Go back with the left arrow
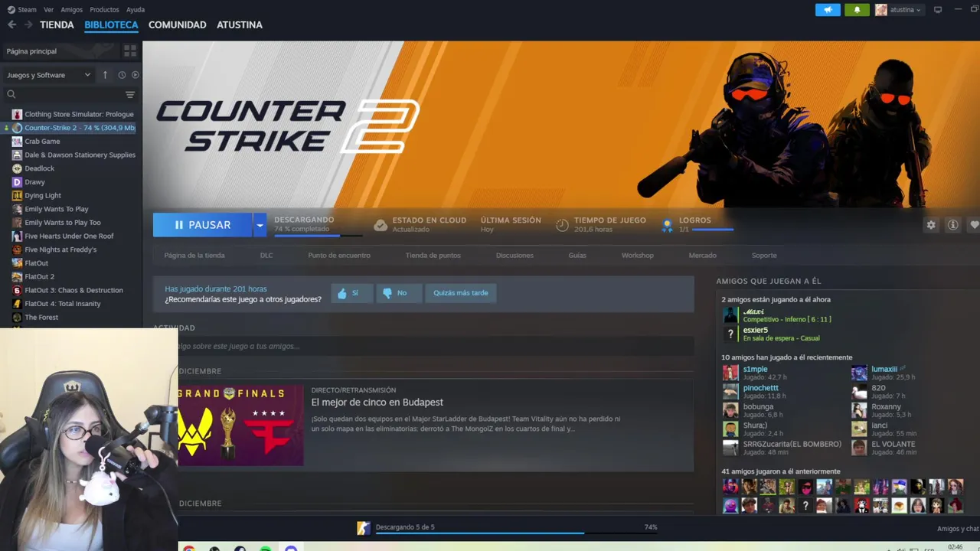The image size is (980, 551). click(x=11, y=24)
